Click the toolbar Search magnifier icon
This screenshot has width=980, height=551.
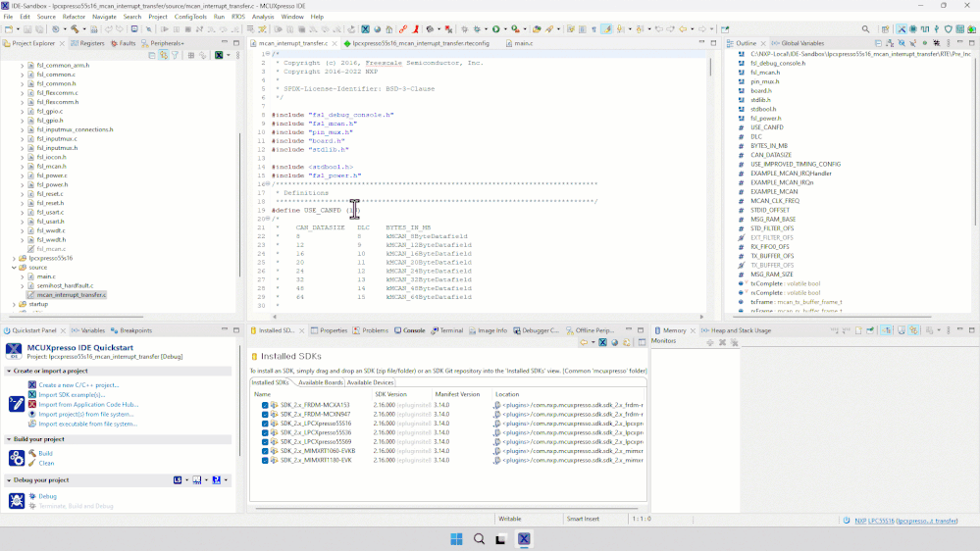pyautogui.click(x=865, y=29)
